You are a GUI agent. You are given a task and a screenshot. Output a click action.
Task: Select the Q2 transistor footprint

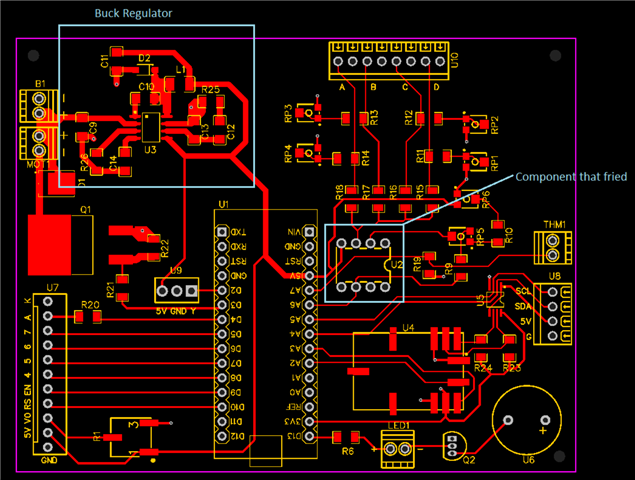pyautogui.click(x=453, y=446)
